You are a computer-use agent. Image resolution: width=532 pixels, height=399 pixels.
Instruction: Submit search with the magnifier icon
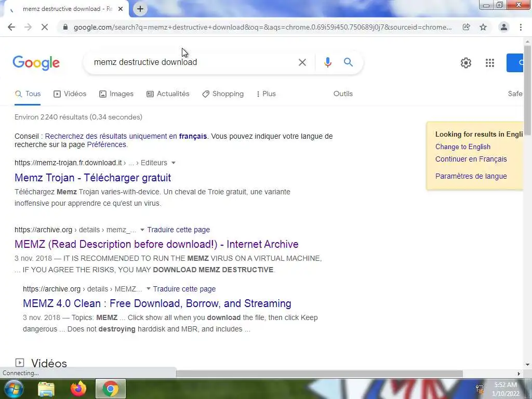tap(348, 62)
